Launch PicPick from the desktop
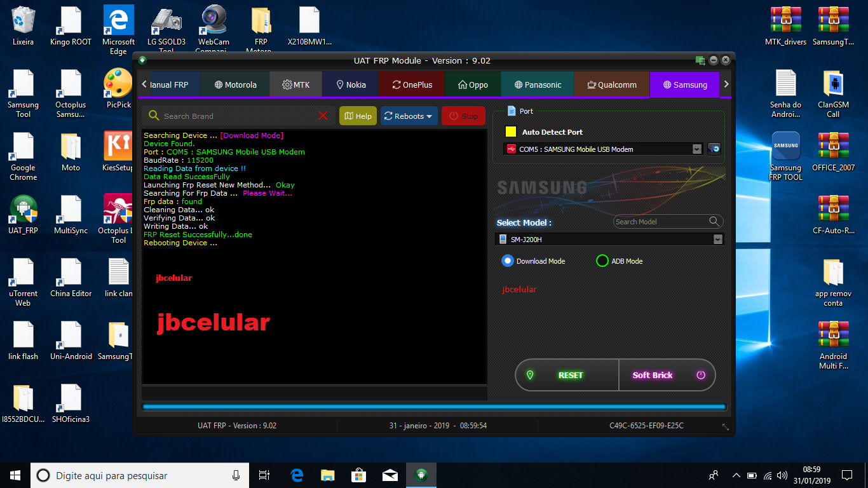 click(x=118, y=89)
